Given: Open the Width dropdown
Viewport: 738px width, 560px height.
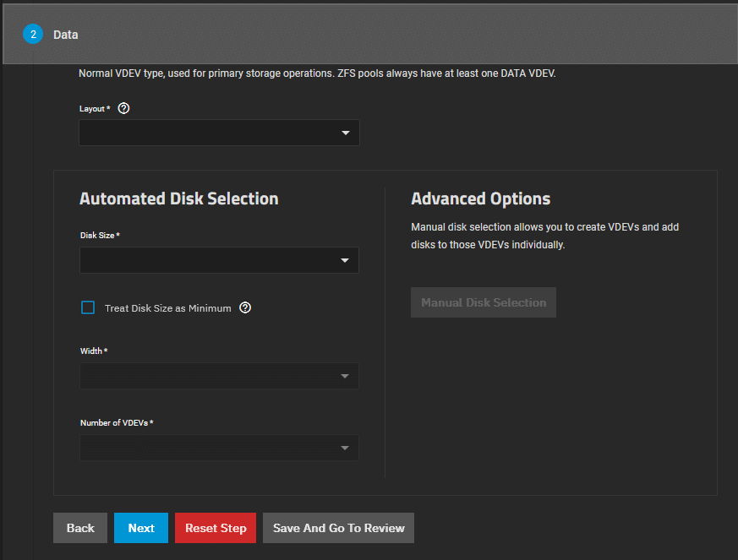Looking at the screenshot, I should [207, 376].
